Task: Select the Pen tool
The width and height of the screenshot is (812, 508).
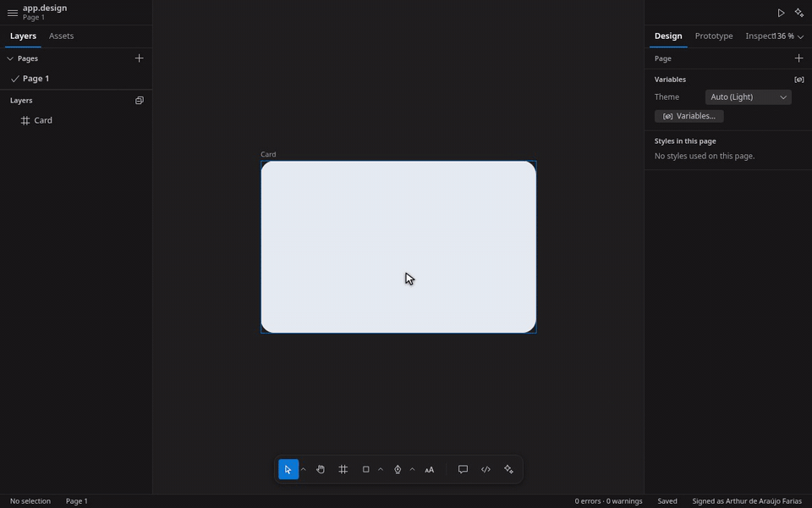Action: click(x=398, y=470)
